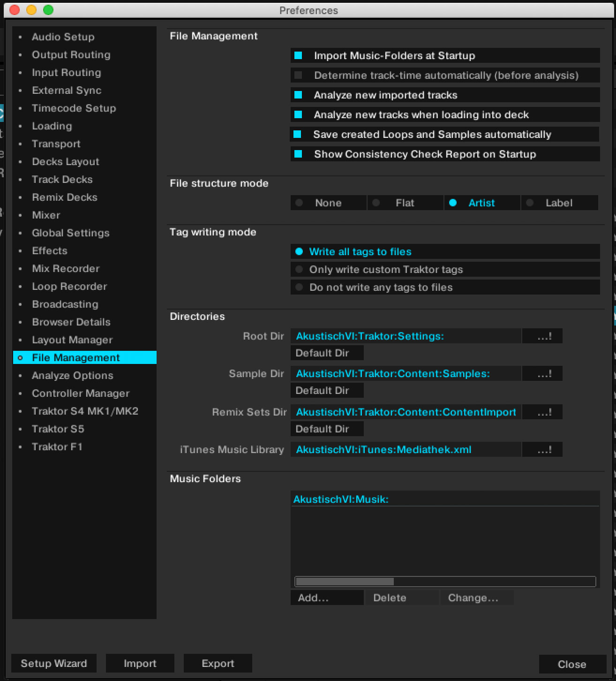Open Traktor S5 preferences
This screenshot has height=681, width=616.
[x=84, y=429]
